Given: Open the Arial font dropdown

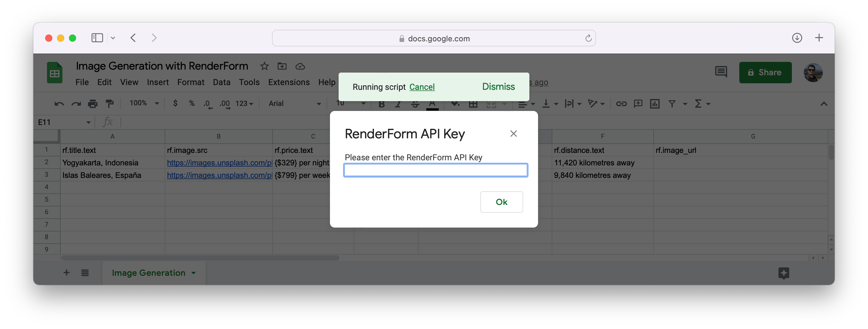Looking at the screenshot, I should click(x=295, y=104).
